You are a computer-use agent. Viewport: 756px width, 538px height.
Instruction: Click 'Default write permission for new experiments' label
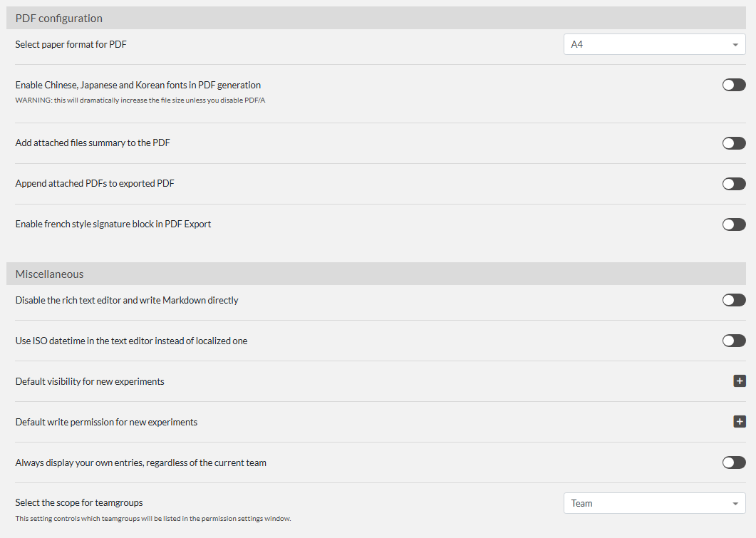106,423
